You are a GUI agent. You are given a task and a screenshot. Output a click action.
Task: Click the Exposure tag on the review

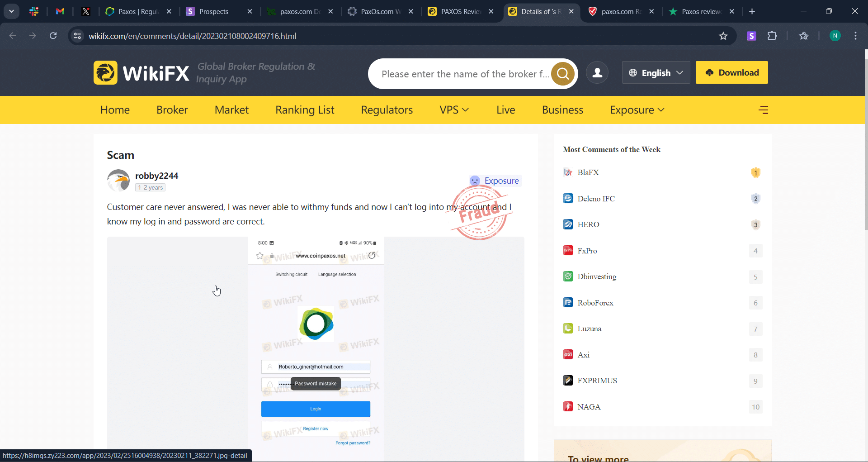pyautogui.click(x=495, y=181)
